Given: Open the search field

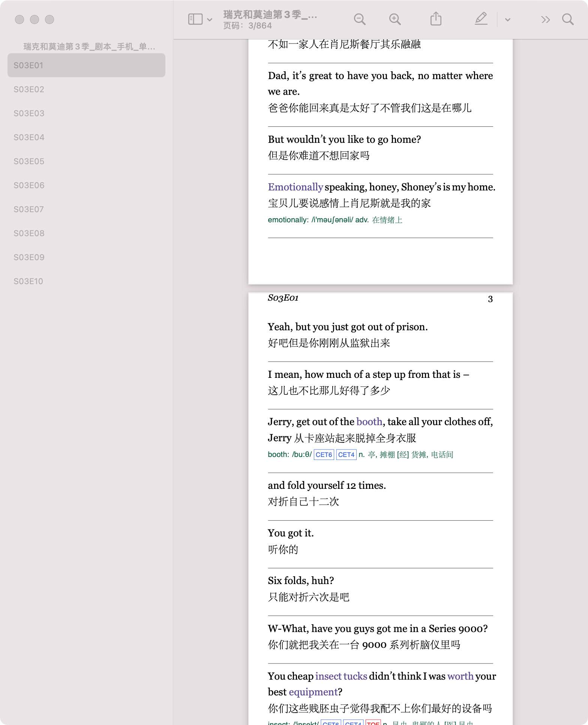Looking at the screenshot, I should click(x=568, y=19).
